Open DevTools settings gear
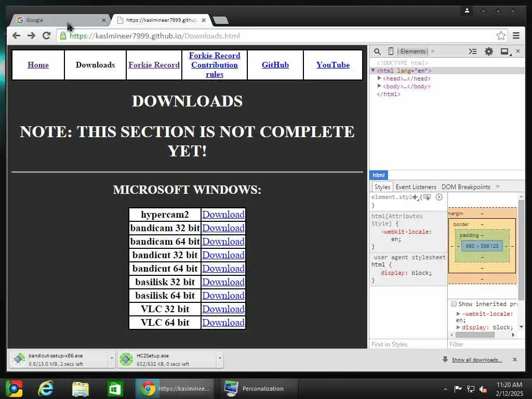Image resolution: width=532 pixels, height=399 pixels. (488, 51)
